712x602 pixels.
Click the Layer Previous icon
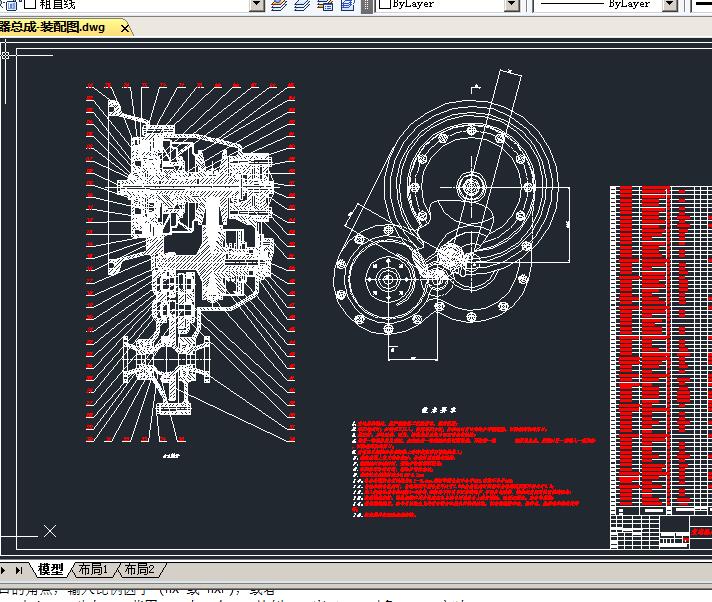point(302,5)
